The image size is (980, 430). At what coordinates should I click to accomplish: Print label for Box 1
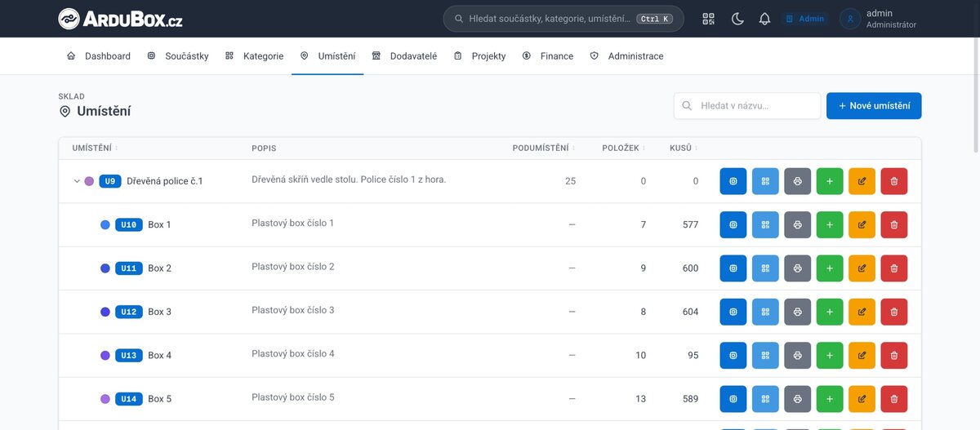coord(798,224)
